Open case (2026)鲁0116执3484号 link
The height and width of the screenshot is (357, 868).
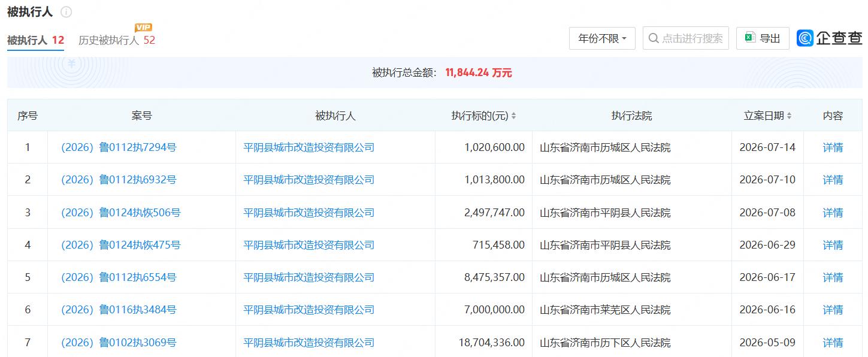(119, 310)
